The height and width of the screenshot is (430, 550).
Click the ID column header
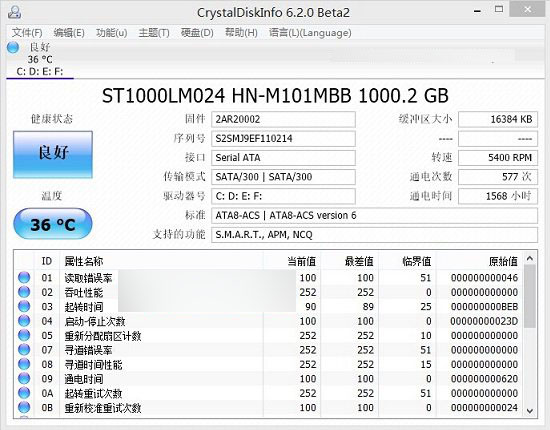tap(47, 261)
